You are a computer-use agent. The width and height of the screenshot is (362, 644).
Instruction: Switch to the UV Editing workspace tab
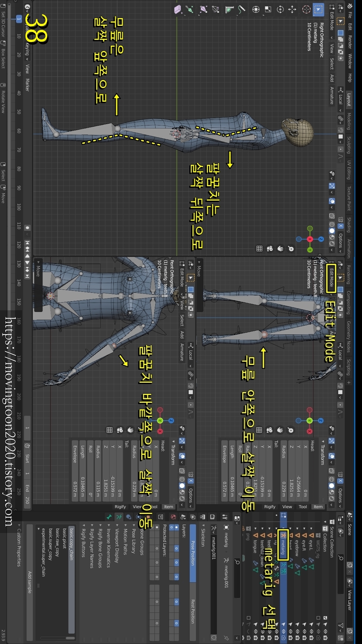click(x=349, y=170)
